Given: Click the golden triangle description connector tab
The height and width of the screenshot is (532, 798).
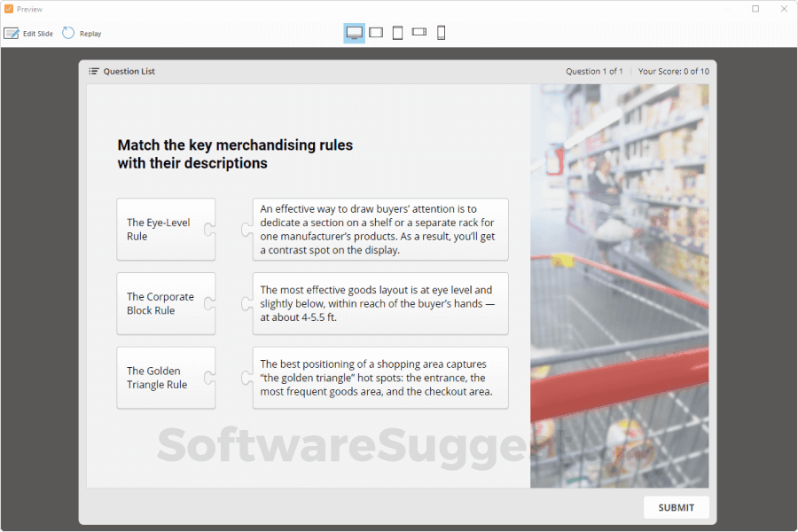Looking at the screenshot, I should pos(247,378).
